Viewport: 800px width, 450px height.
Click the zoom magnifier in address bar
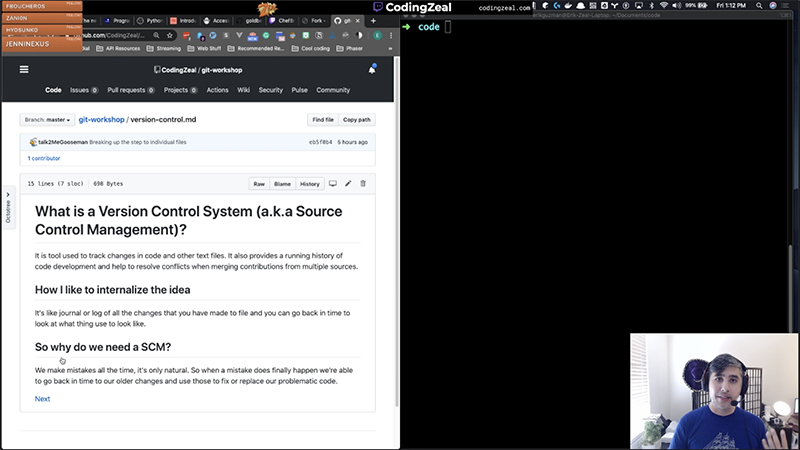(156, 35)
